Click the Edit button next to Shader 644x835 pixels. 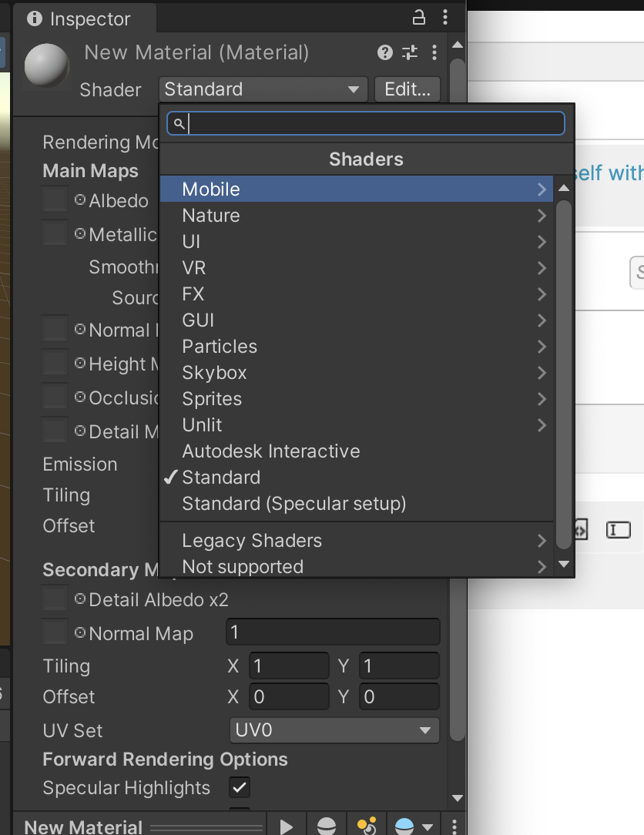click(408, 89)
